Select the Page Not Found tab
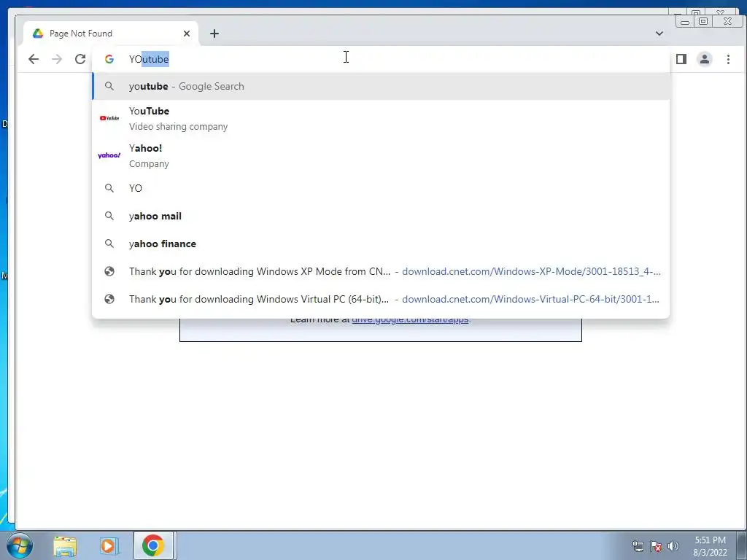Viewport: 747px width, 560px height. pyautogui.click(x=111, y=34)
